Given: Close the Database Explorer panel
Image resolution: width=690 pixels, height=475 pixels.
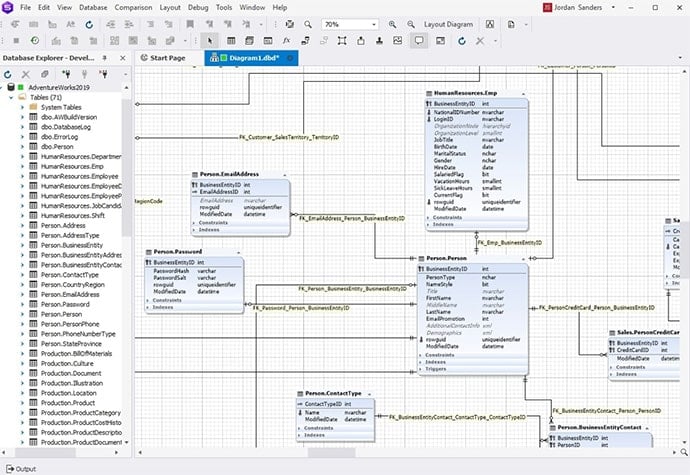Looking at the screenshot, I should (123, 58).
